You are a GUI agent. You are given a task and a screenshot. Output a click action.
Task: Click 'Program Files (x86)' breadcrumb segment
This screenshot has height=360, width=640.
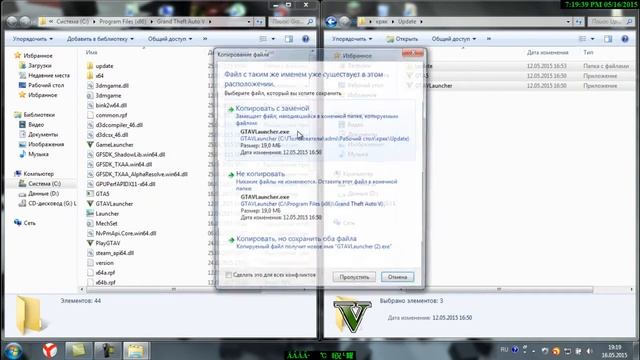coord(122,21)
